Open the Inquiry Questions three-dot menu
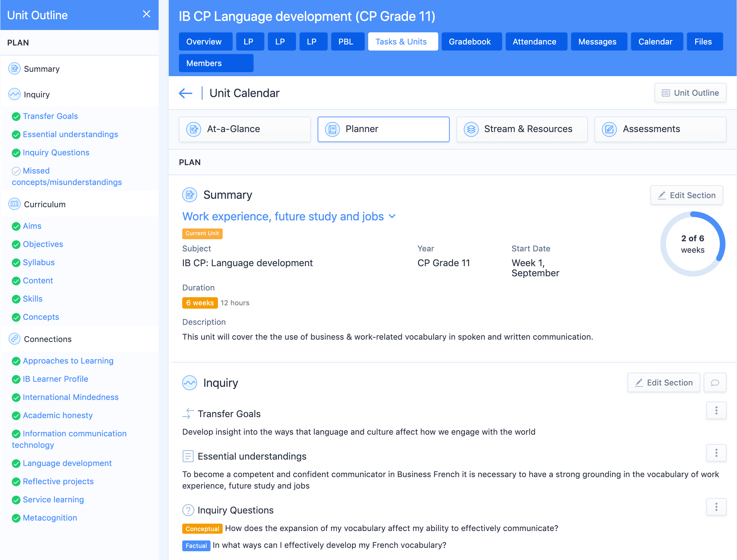737x560 pixels. [x=716, y=507]
